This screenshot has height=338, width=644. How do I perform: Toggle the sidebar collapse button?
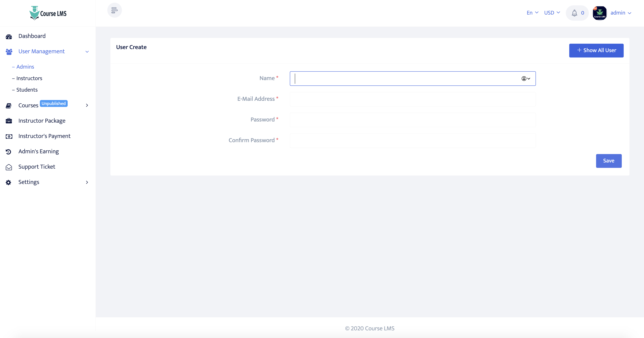tap(114, 10)
